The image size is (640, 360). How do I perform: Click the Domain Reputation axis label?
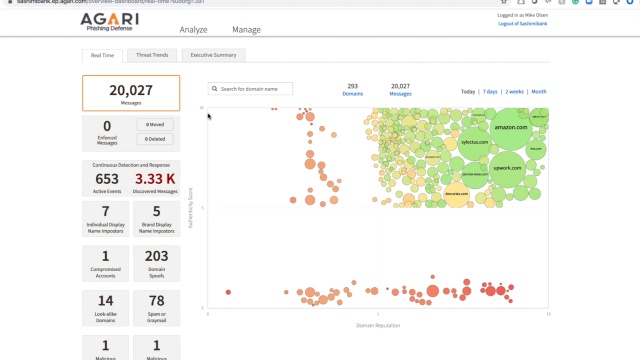(x=378, y=325)
